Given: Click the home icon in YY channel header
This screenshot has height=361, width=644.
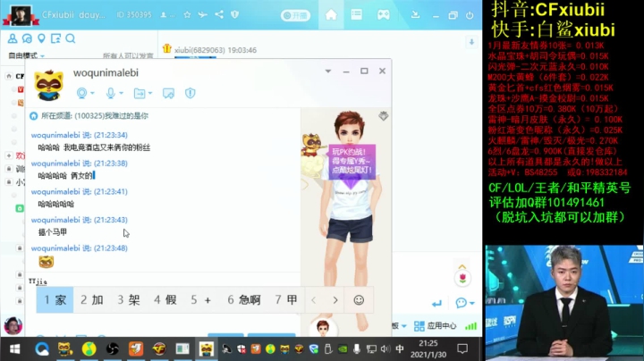Looking at the screenshot, I should [331, 15].
